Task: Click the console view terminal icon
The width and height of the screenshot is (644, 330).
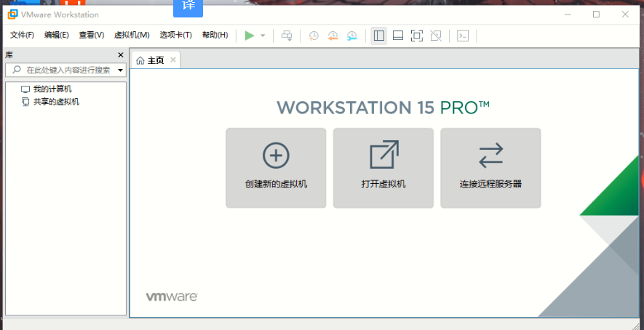Action: pyautogui.click(x=463, y=36)
